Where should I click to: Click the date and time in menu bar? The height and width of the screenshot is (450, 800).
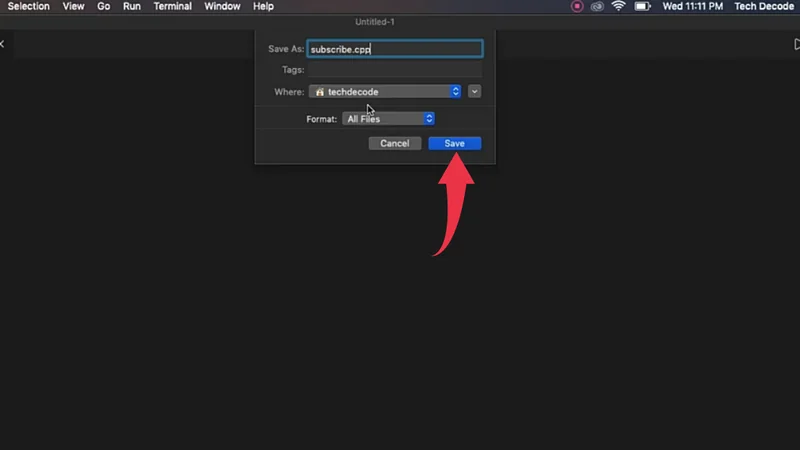tap(693, 6)
